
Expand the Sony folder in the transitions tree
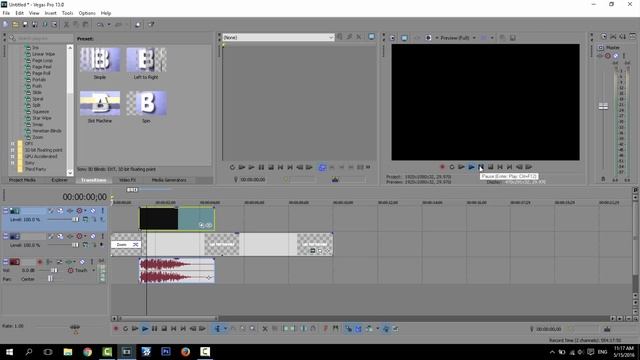tap(12, 163)
